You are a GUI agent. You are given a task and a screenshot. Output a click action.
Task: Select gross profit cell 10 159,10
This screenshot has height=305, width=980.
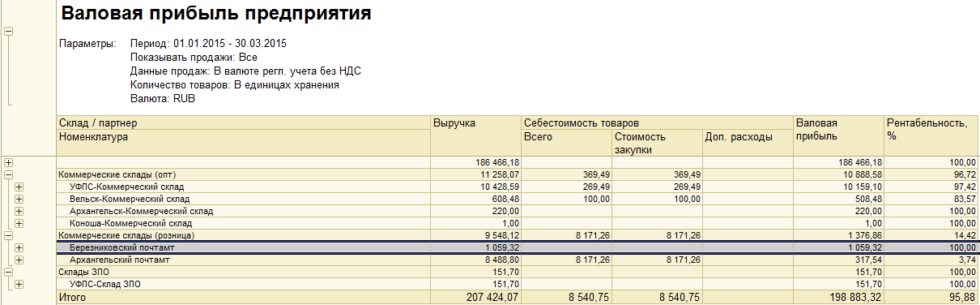pos(838,187)
